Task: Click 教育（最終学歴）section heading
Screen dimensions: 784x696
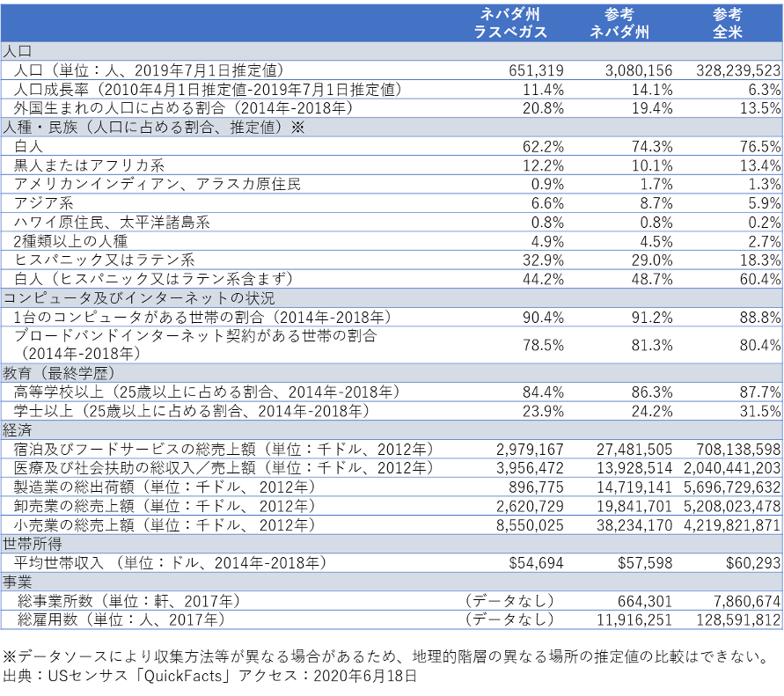Action: [59, 373]
